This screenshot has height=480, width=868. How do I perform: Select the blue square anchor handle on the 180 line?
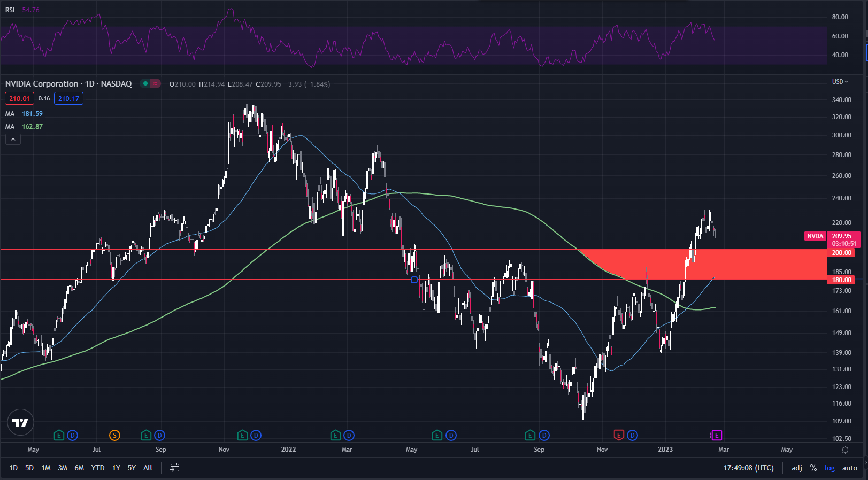coord(414,280)
